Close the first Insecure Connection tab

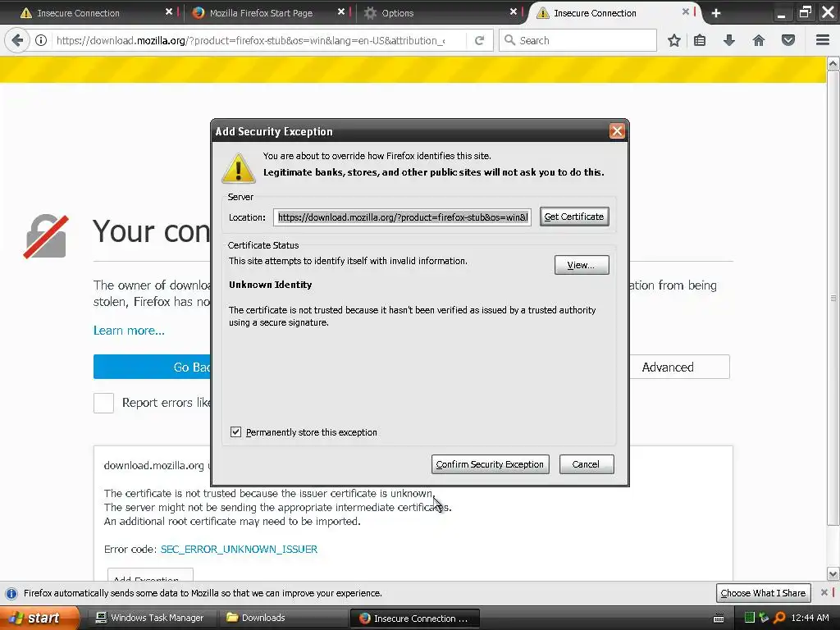[169, 11]
